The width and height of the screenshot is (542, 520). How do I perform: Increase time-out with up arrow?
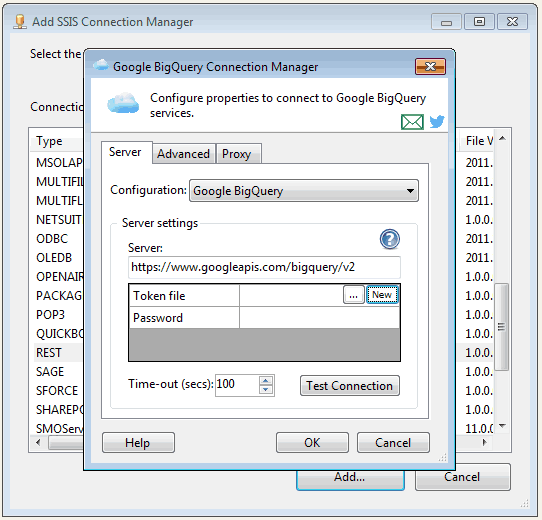coord(265,381)
